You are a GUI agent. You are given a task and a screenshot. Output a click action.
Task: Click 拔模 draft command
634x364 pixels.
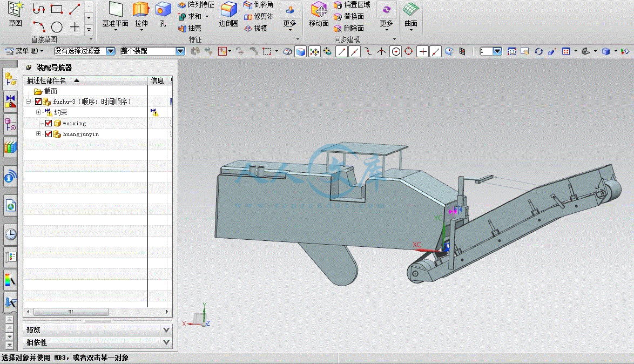[255, 28]
